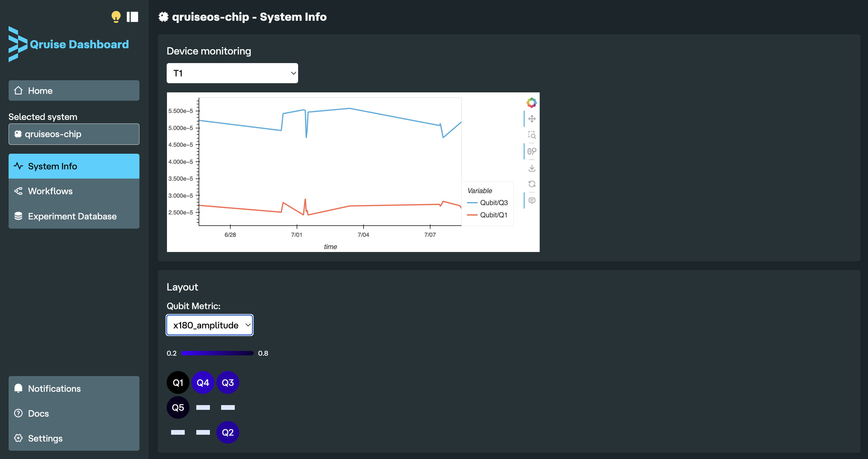Image resolution: width=868 pixels, height=459 pixels.
Task: Open the T1 monitoring dropdown
Action: pos(232,73)
